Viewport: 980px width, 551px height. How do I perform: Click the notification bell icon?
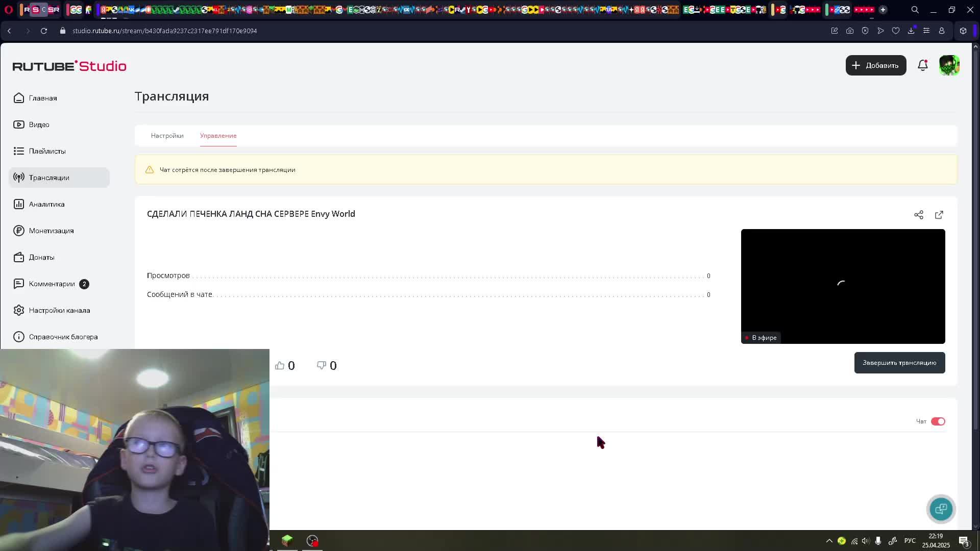tap(922, 65)
